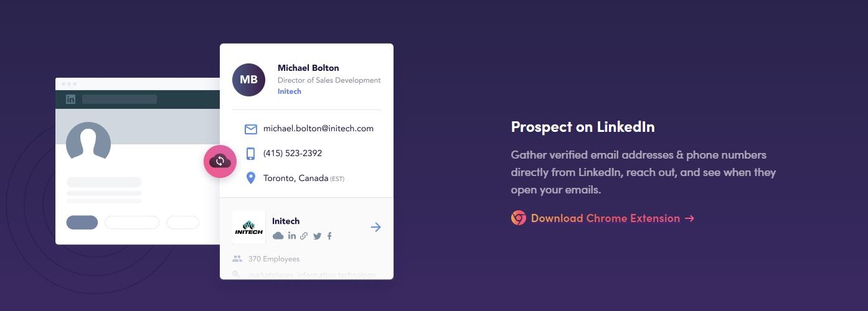
Task: Select the MB avatar circle
Action: [248, 80]
